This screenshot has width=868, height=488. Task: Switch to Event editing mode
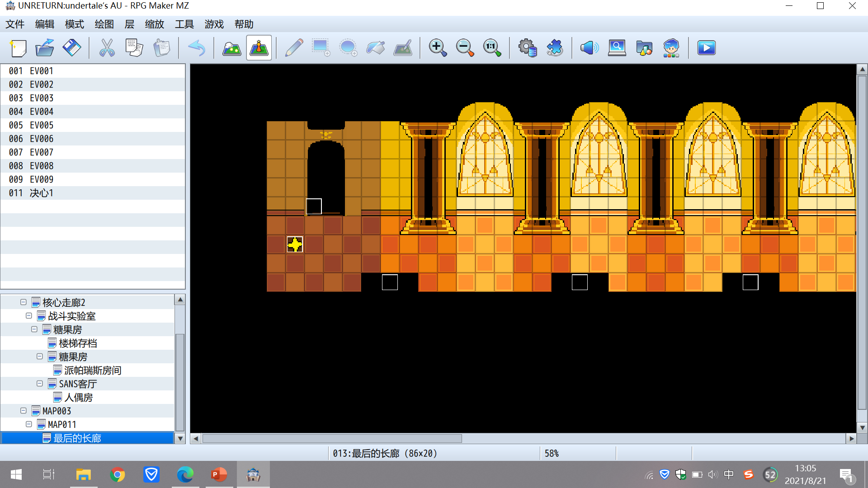tap(259, 47)
